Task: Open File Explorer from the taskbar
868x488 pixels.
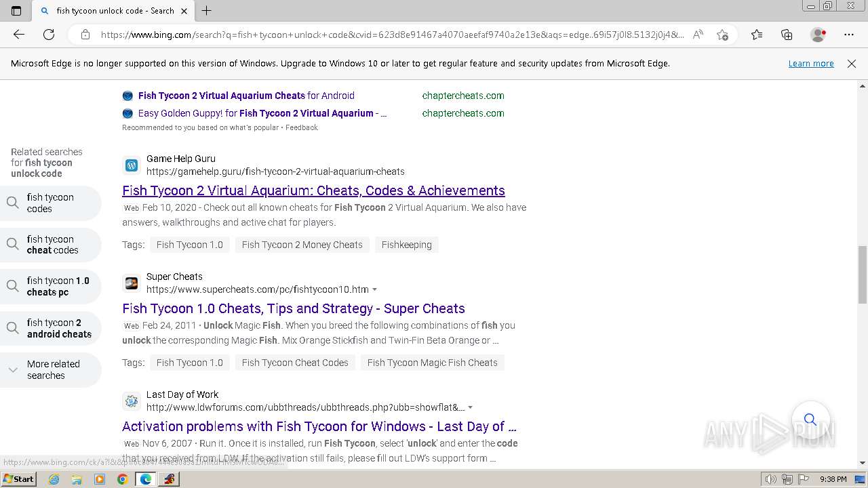Action: pos(77,479)
